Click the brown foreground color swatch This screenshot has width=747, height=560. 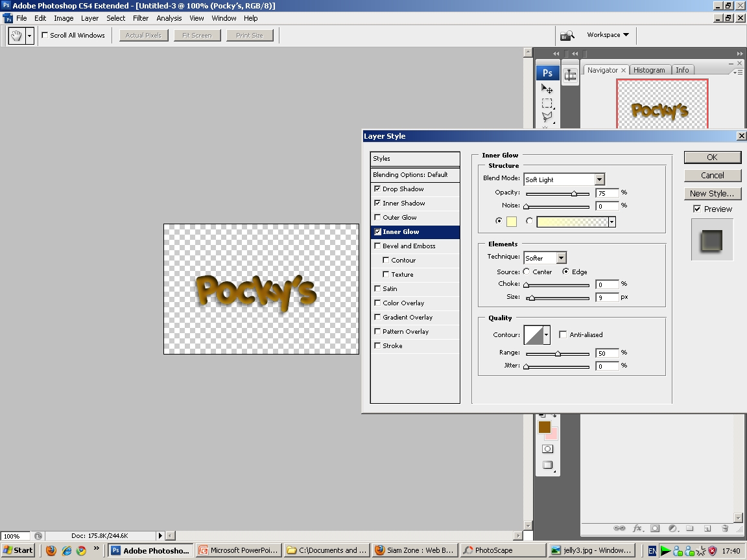tap(545, 427)
